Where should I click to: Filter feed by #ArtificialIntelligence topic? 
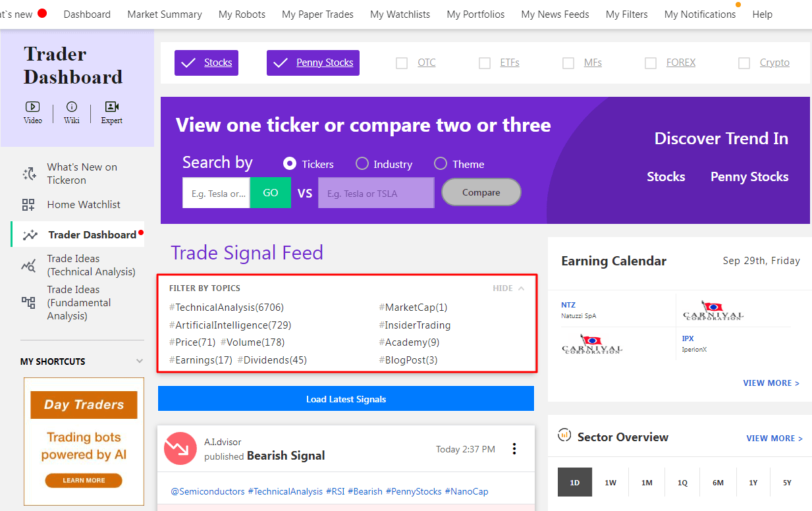[230, 325]
